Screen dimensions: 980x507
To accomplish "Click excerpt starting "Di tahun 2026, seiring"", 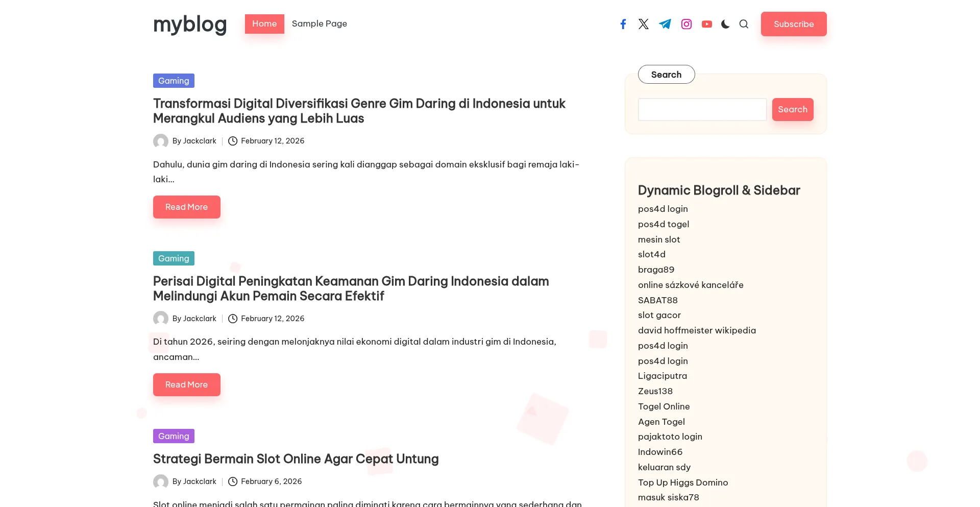I will point(355,349).
